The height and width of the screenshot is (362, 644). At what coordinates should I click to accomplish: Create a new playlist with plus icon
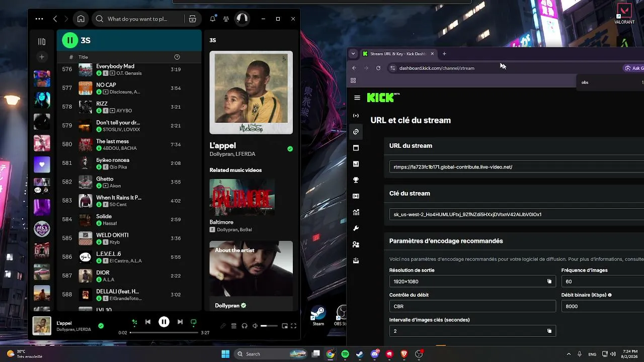[x=42, y=57]
